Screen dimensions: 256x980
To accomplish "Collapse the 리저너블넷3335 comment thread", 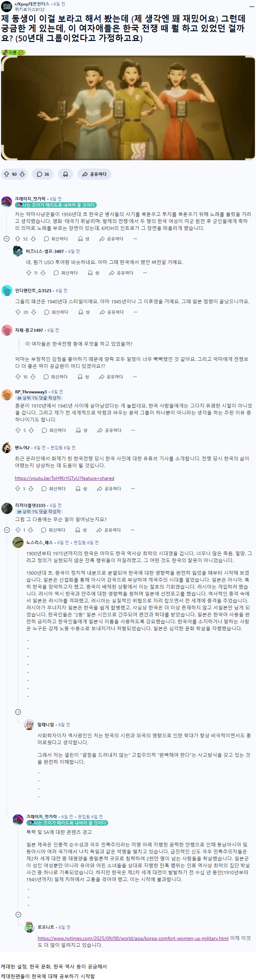I will (x=7, y=530).
